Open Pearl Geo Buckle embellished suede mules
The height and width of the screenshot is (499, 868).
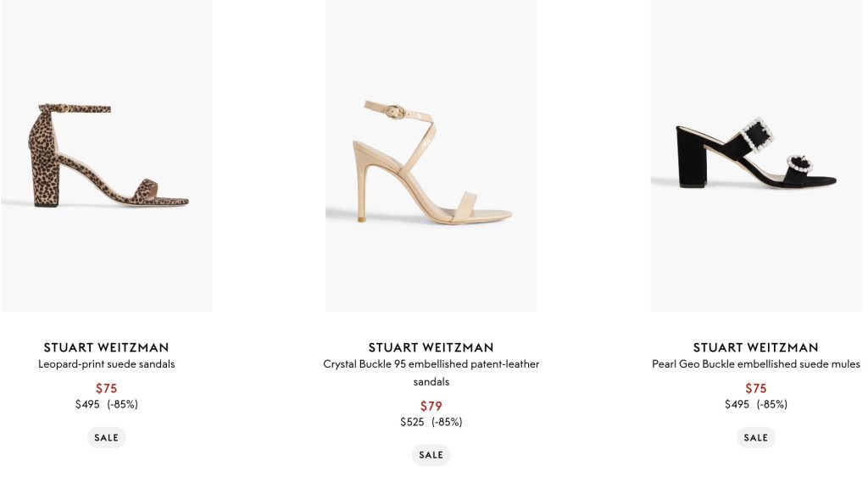[756, 364]
